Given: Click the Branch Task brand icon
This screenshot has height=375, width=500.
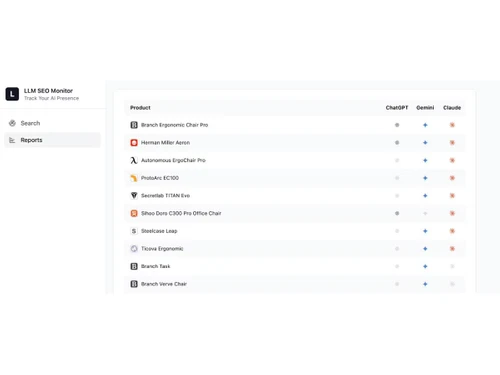Looking at the screenshot, I should pos(134,266).
